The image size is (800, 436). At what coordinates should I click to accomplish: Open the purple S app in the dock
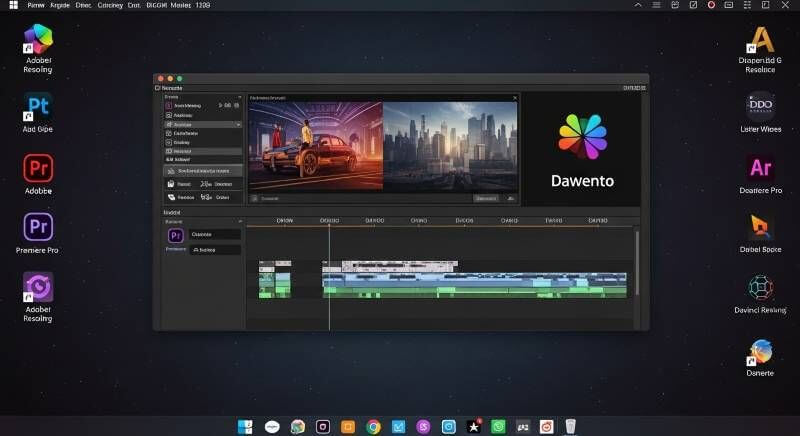point(423,427)
